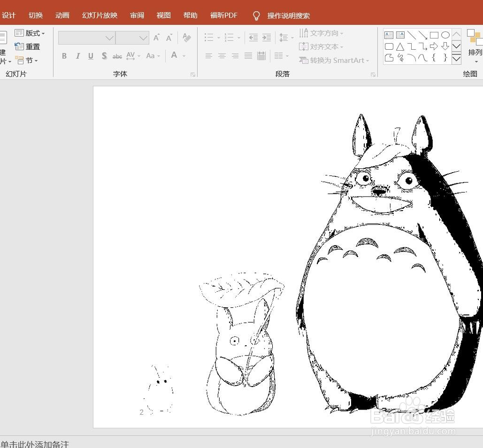483x448 pixels.
Task: Open the font name combo box
Action: (x=86, y=38)
